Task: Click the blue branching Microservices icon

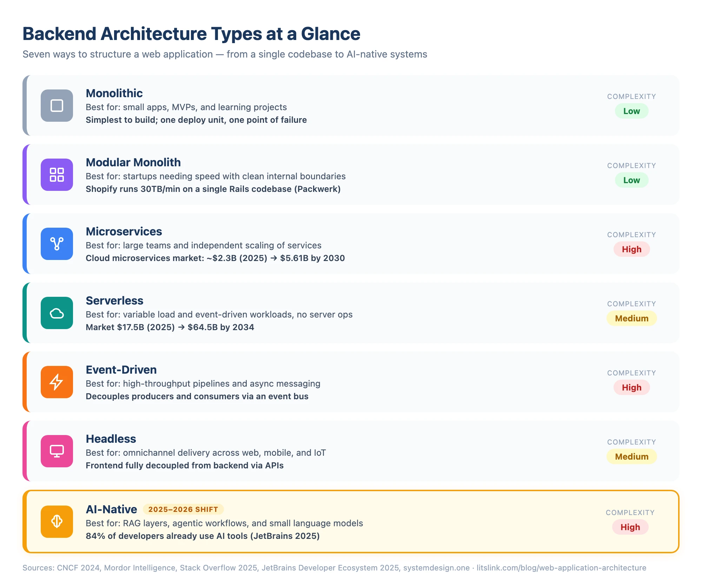Action: (57, 244)
